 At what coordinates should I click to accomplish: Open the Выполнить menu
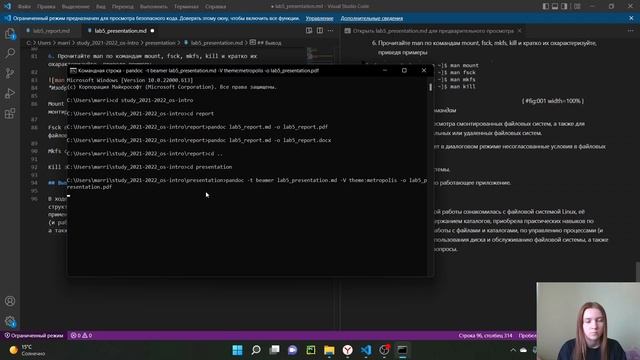pyautogui.click(x=153, y=7)
